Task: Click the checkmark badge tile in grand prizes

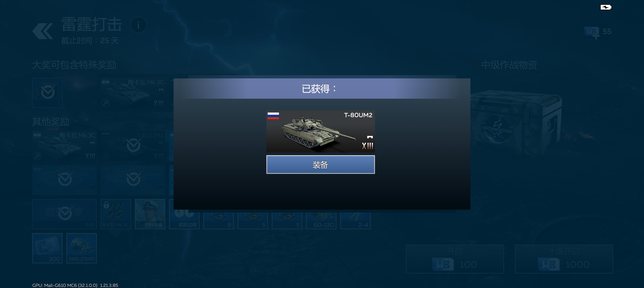Action: pos(47,93)
